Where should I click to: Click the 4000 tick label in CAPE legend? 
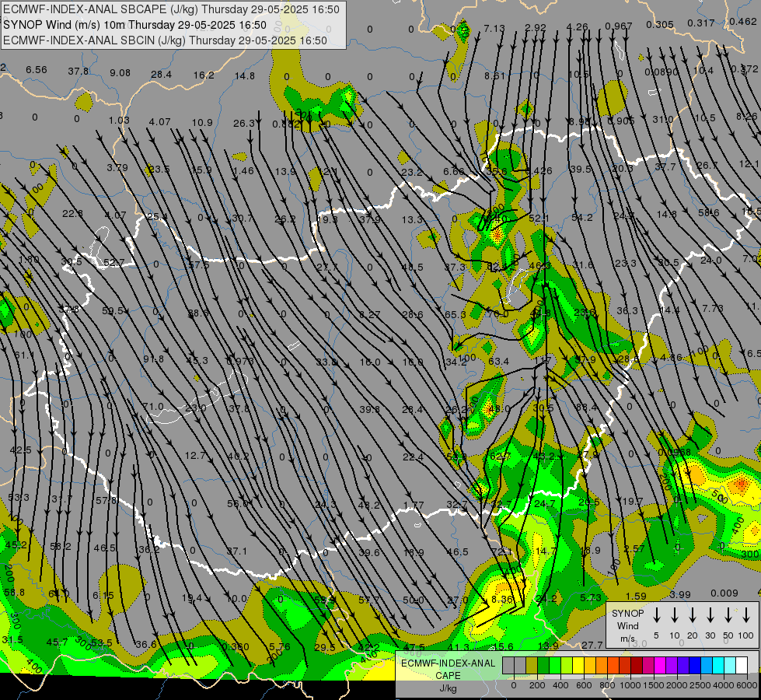(723, 685)
